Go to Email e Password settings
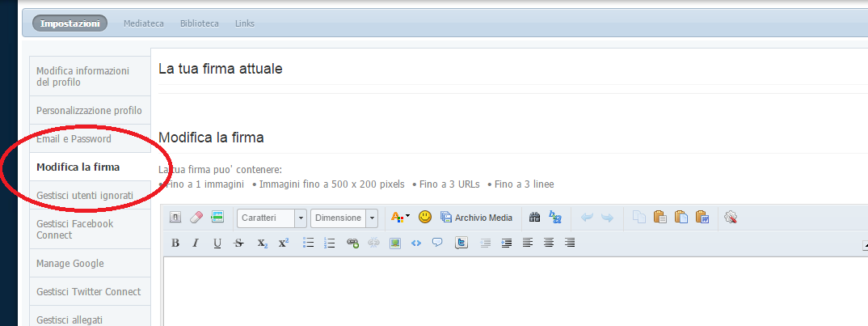The height and width of the screenshot is (326, 868). (x=91, y=138)
